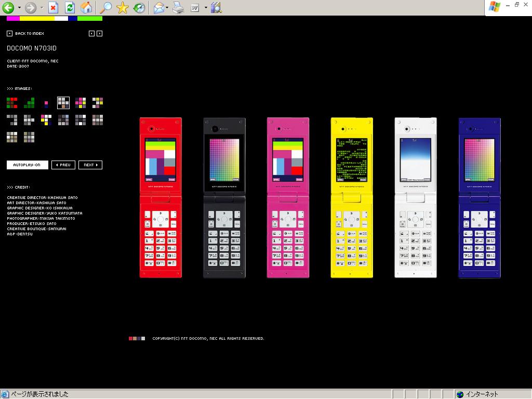Click the black phone image

click(x=224, y=198)
